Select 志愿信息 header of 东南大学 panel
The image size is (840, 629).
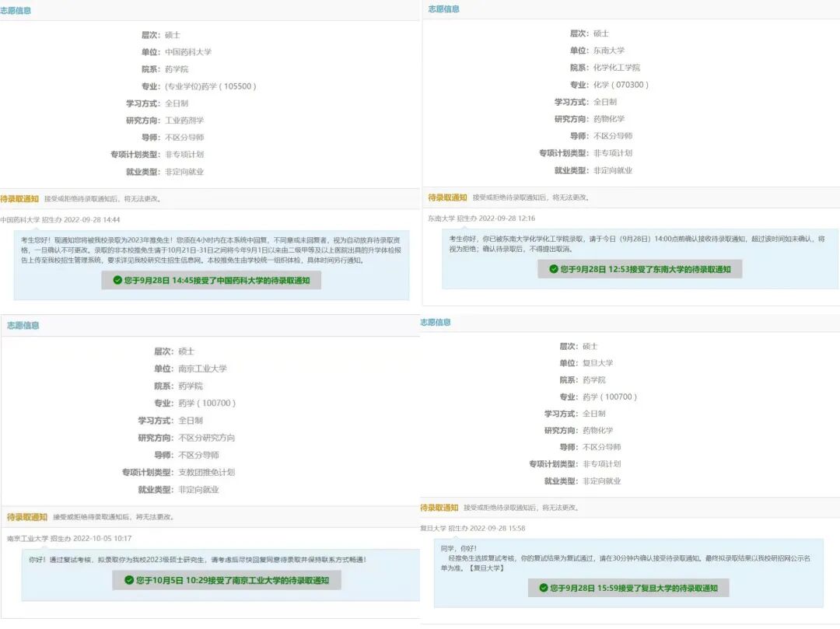tap(443, 9)
